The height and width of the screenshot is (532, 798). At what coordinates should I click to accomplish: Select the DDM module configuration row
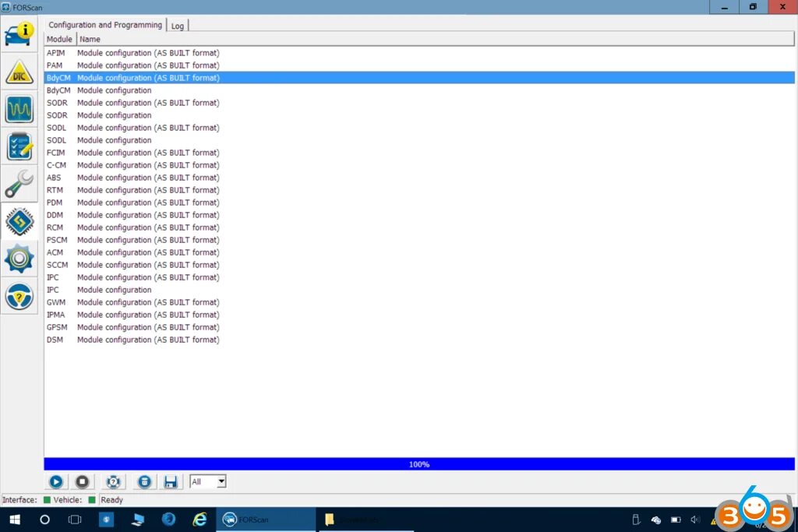pos(419,215)
